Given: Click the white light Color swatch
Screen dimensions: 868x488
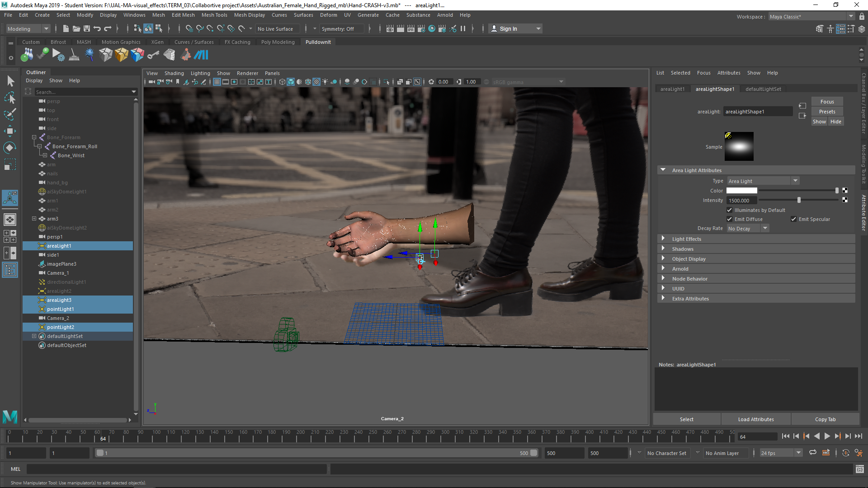Looking at the screenshot, I should (x=741, y=191).
